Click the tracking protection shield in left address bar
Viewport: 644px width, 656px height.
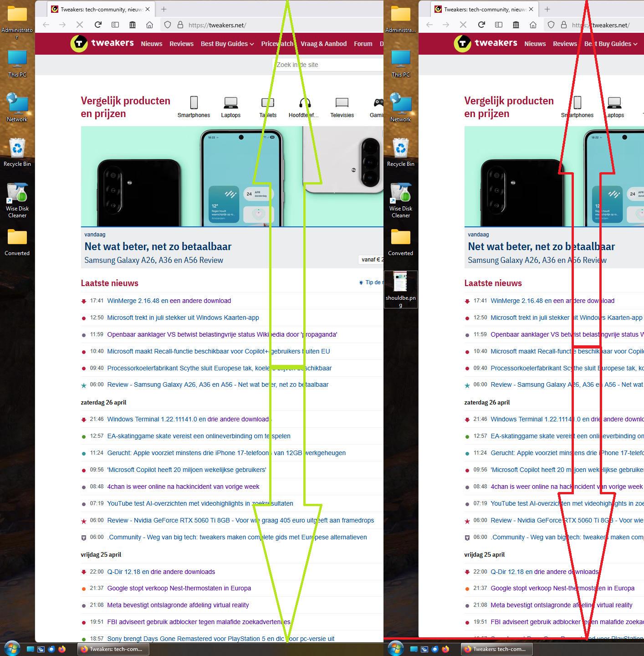tap(168, 25)
